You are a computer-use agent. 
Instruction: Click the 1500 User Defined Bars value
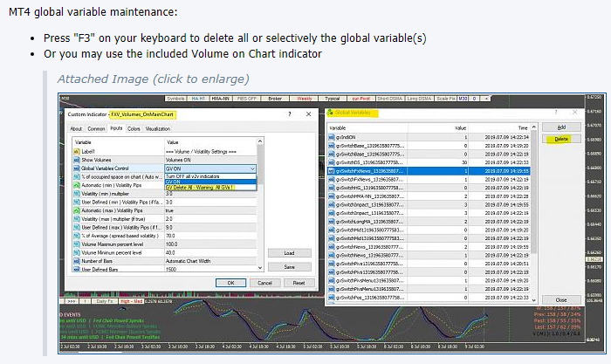210,270
